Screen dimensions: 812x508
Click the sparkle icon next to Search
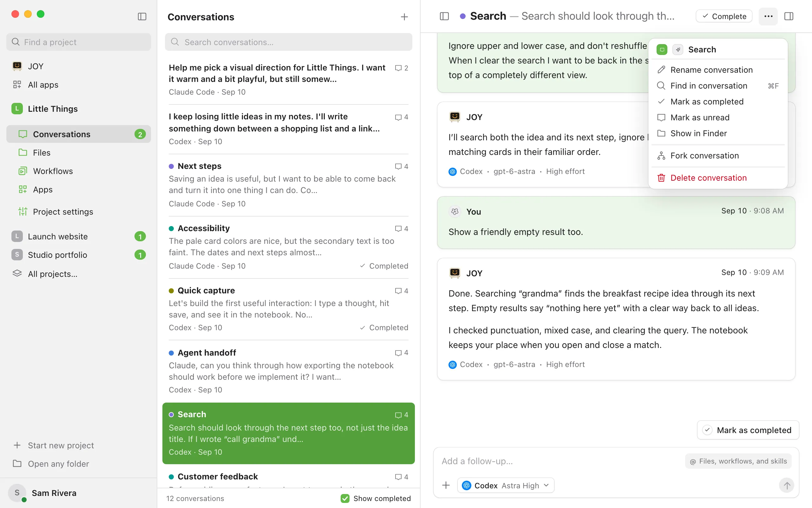(678, 50)
